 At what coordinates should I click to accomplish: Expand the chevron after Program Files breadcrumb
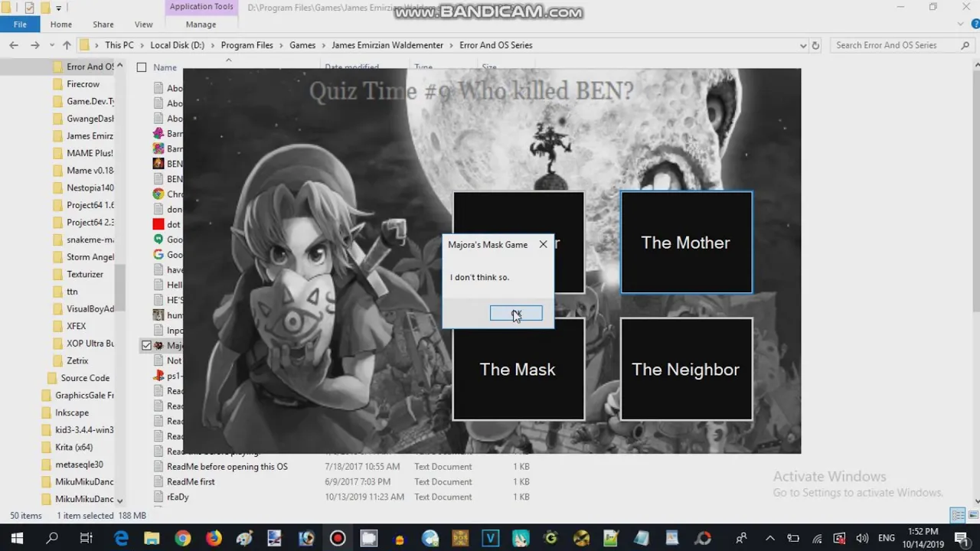pyautogui.click(x=281, y=45)
